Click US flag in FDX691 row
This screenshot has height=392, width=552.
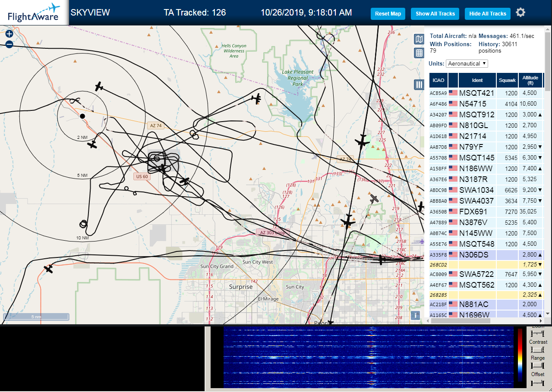click(453, 211)
